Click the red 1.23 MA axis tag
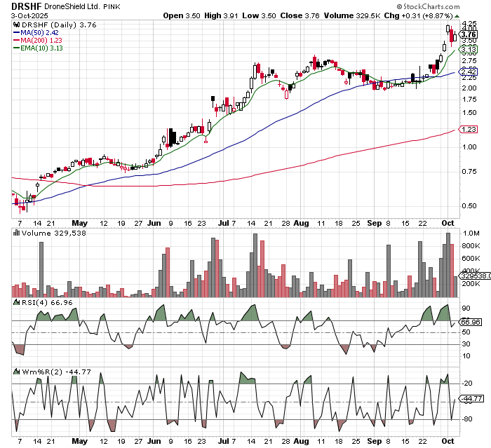491x448 pixels. 469,129
